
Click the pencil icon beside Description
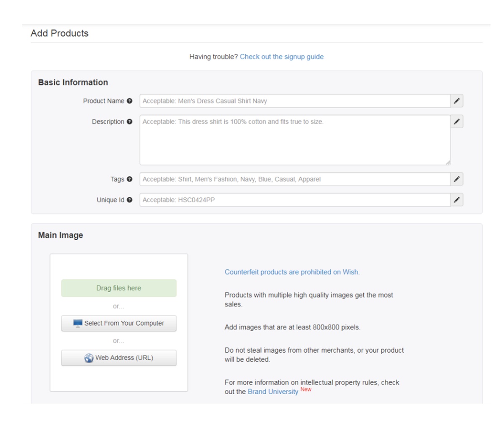point(457,122)
